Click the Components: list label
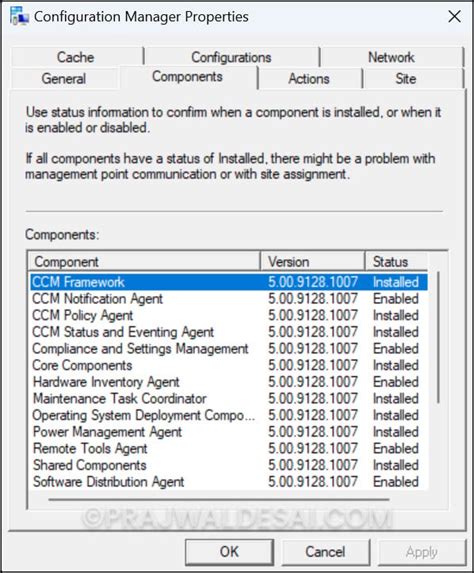This screenshot has width=474, height=573. click(x=62, y=235)
